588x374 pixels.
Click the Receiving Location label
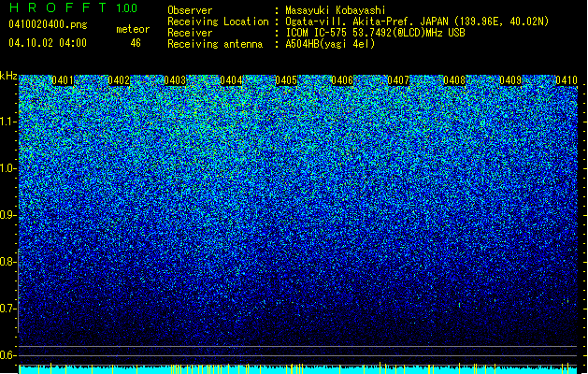pos(218,22)
